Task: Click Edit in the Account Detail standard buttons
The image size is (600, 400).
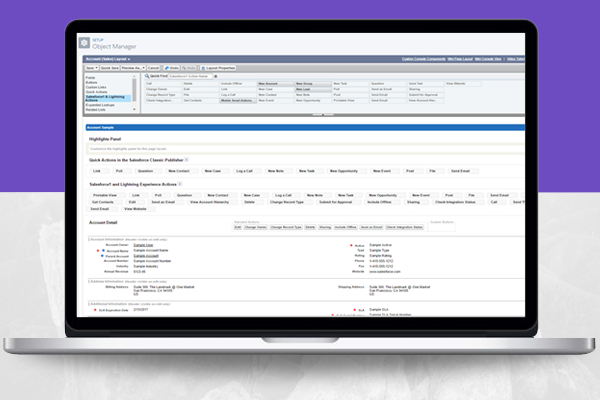Action: click(x=238, y=227)
